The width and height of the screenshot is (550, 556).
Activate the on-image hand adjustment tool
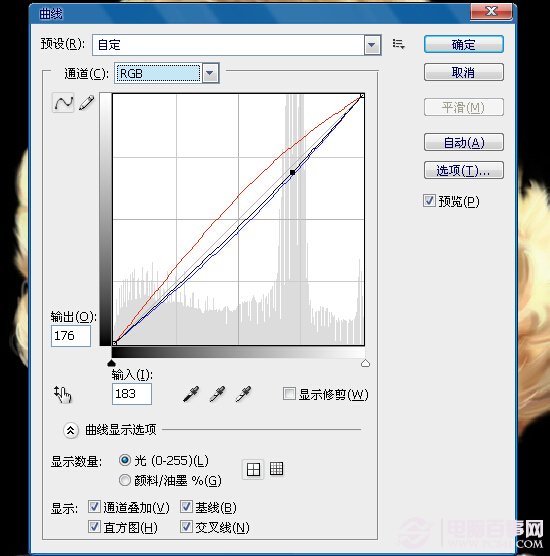[63, 394]
